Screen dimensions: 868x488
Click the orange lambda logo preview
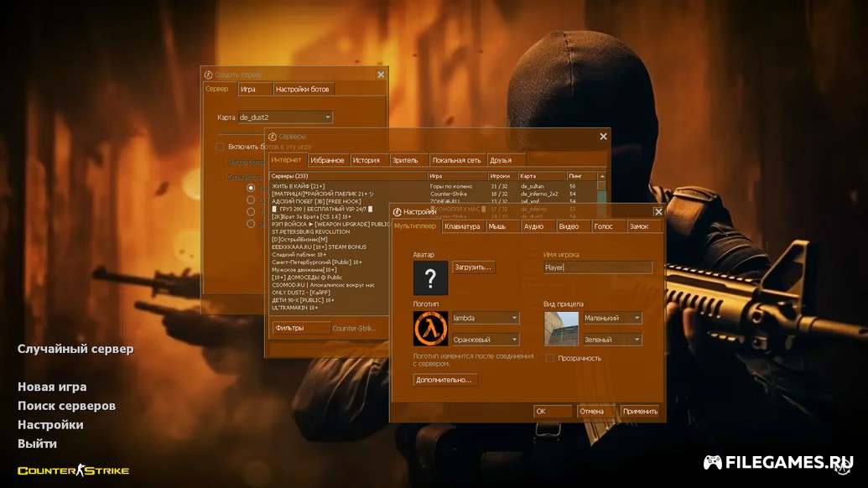coord(430,328)
